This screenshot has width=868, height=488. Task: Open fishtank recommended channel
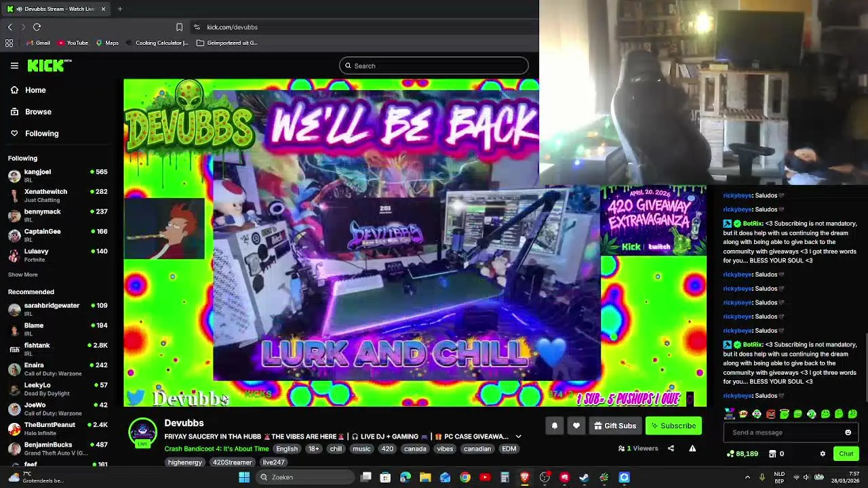(58, 348)
